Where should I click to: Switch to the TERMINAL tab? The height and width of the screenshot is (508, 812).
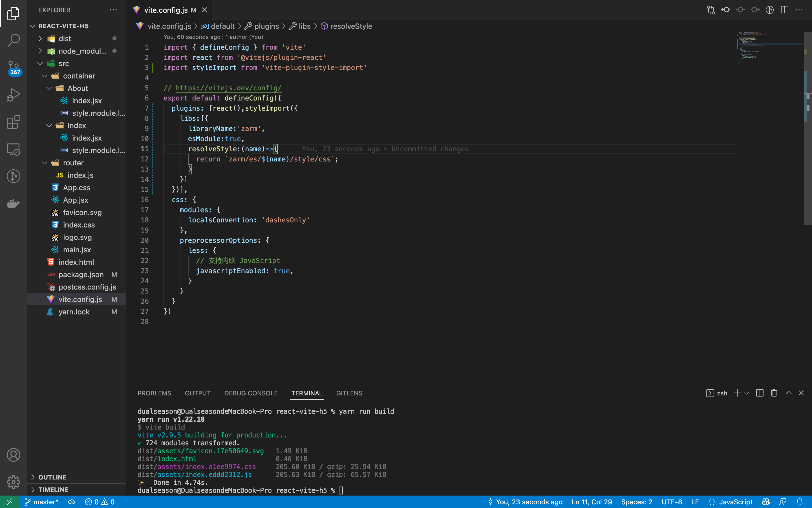click(307, 393)
